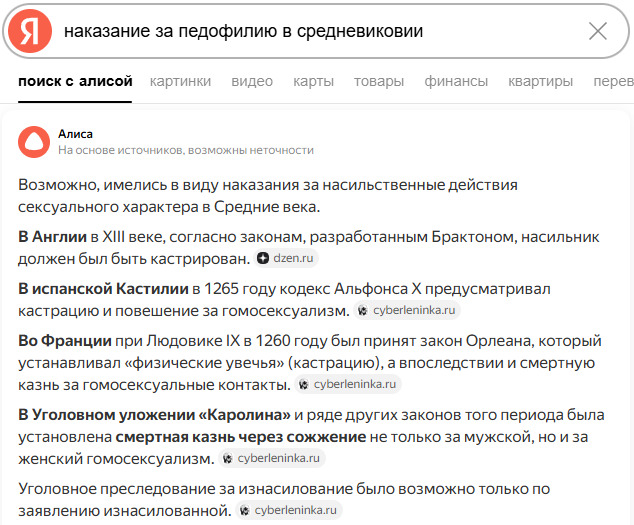Open the dzen.ru source chip
The height and width of the screenshot is (525, 634).
pyautogui.click(x=285, y=258)
